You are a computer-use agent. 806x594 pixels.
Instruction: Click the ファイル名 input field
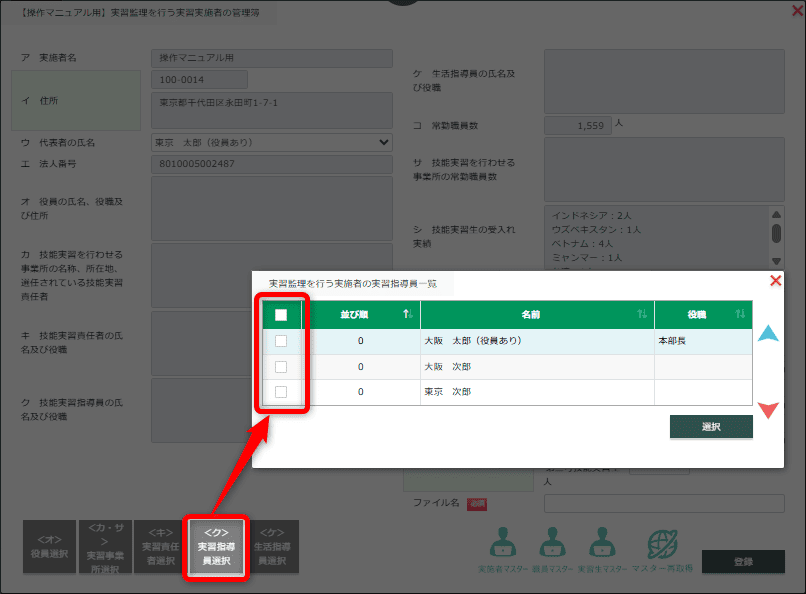[664, 504]
